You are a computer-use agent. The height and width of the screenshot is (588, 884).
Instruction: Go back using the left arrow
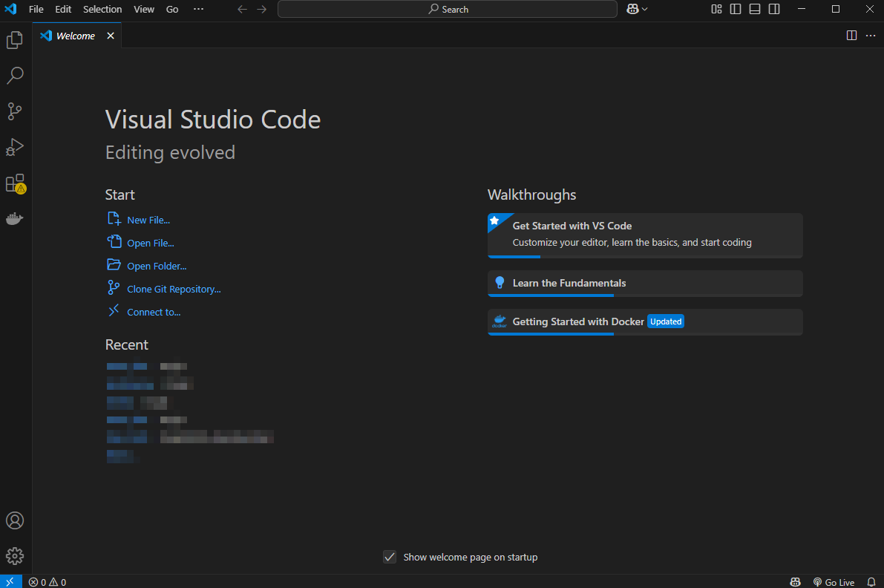243,9
